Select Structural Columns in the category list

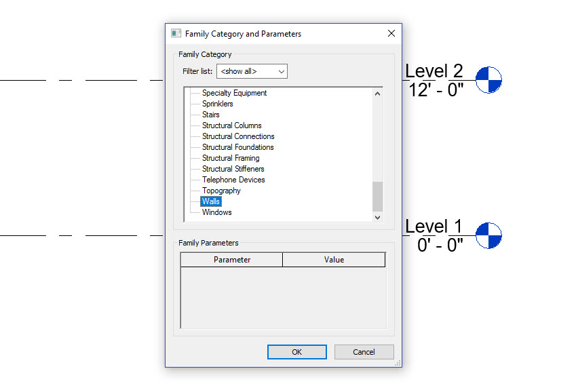(x=231, y=125)
